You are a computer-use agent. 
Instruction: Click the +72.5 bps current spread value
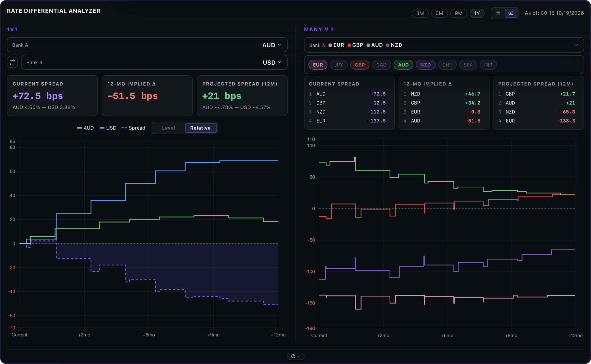point(38,96)
